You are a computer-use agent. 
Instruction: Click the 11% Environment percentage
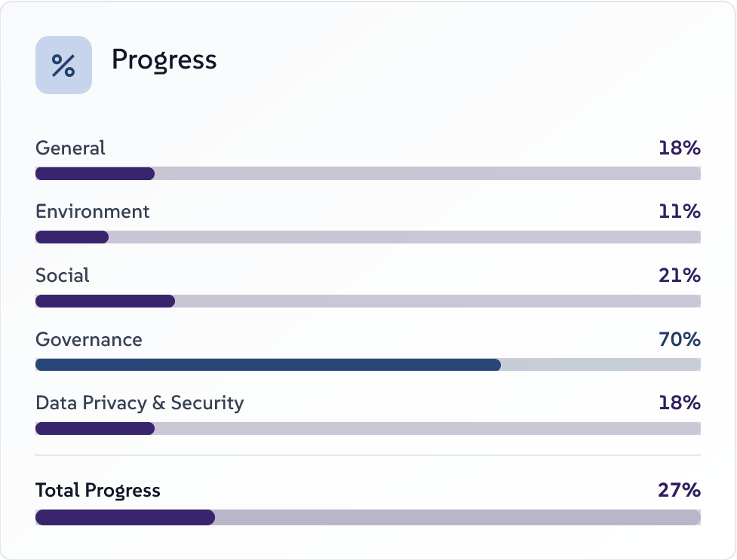pos(680,212)
